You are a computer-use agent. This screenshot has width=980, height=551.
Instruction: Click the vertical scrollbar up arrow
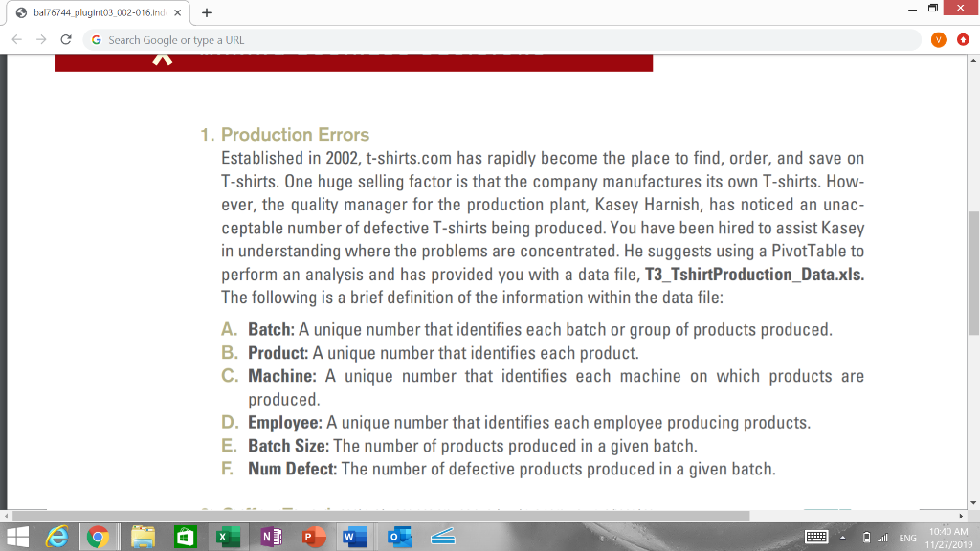click(973, 60)
